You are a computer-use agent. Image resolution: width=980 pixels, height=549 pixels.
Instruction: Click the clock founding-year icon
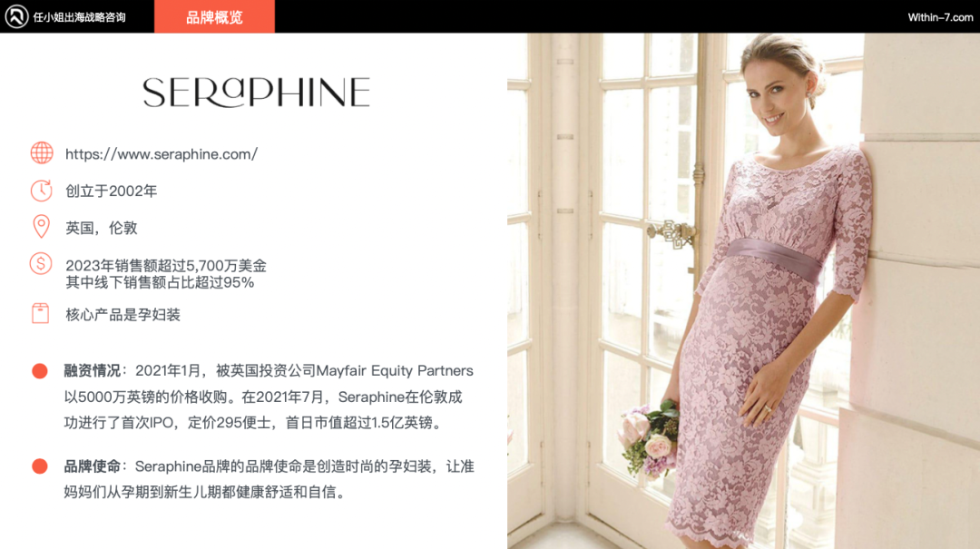[x=41, y=191]
